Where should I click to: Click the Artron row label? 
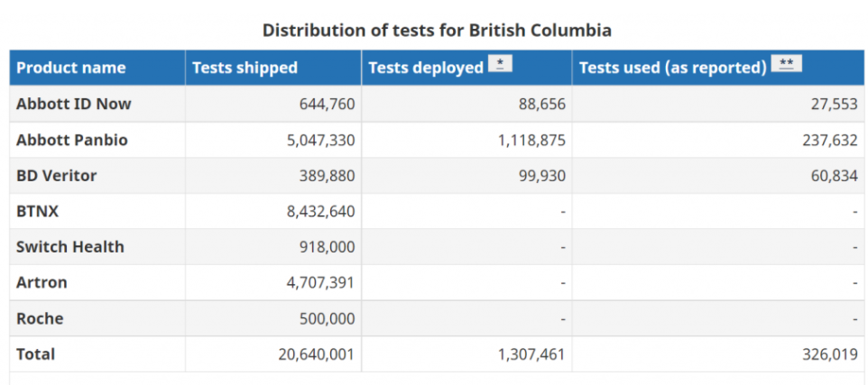(x=42, y=283)
